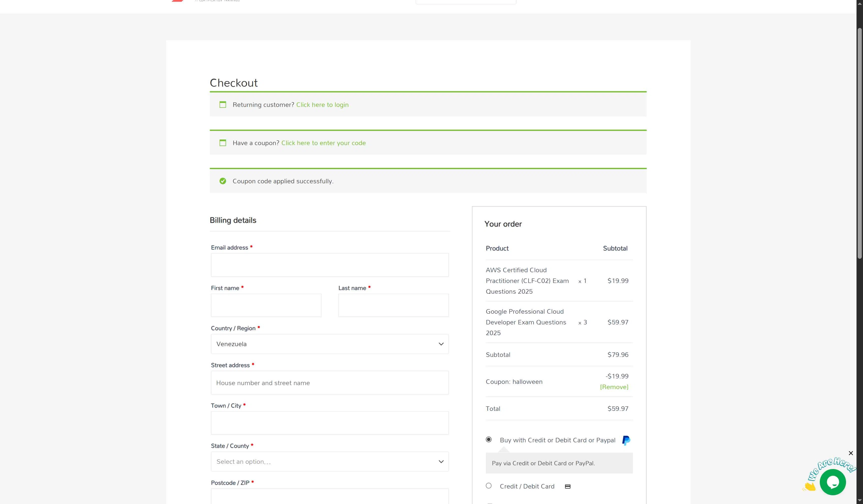The image size is (863, 504).
Task: Click the panel icon beside Have a coupon
Action: click(223, 143)
